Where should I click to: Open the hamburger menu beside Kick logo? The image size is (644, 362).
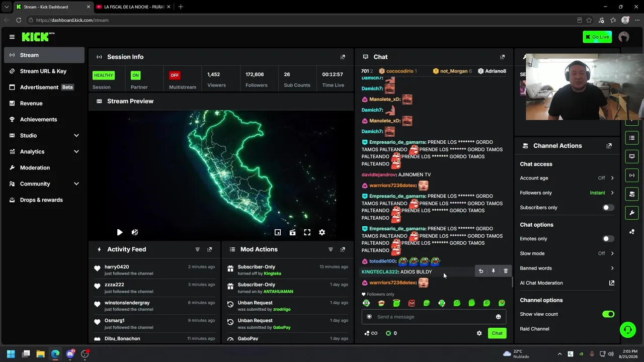pyautogui.click(x=12, y=37)
